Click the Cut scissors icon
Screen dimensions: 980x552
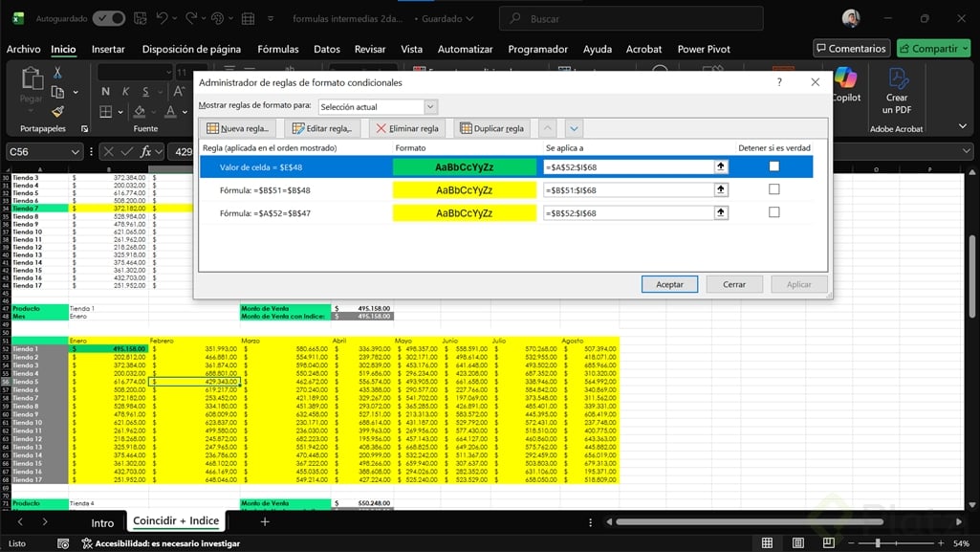point(57,73)
